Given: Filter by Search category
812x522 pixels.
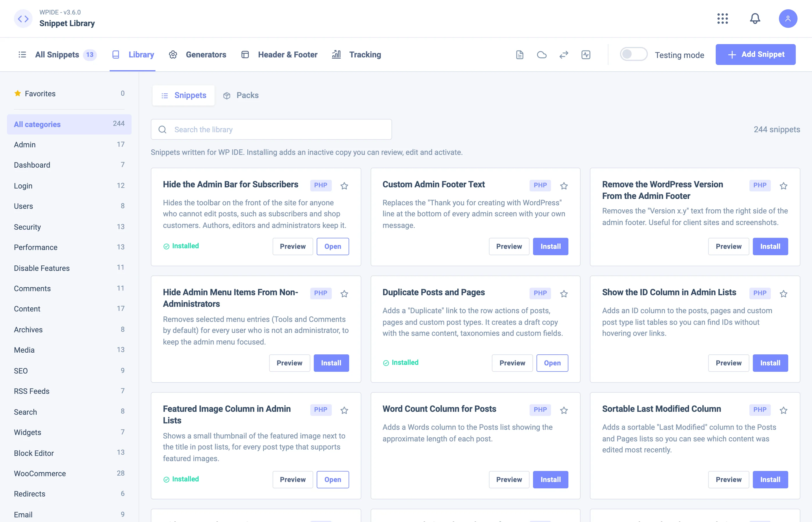Looking at the screenshot, I should coord(69,412).
